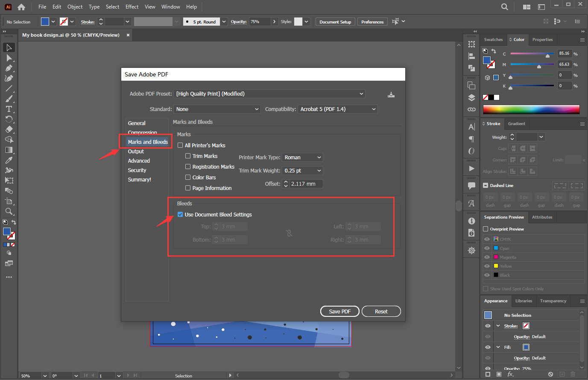The height and width of the screenshot is (380, 588).
Task: Select the Gradient tool
Action: [9, 150]
